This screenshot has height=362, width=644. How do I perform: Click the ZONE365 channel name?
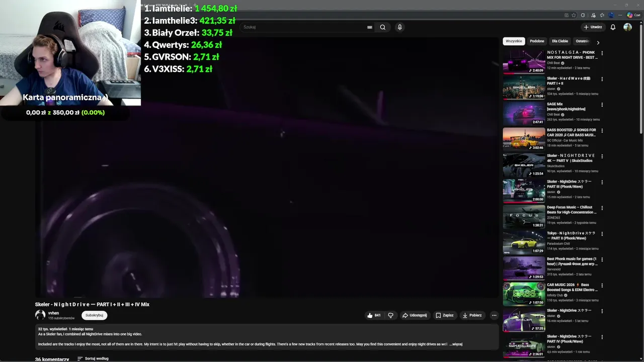(553, 218)
